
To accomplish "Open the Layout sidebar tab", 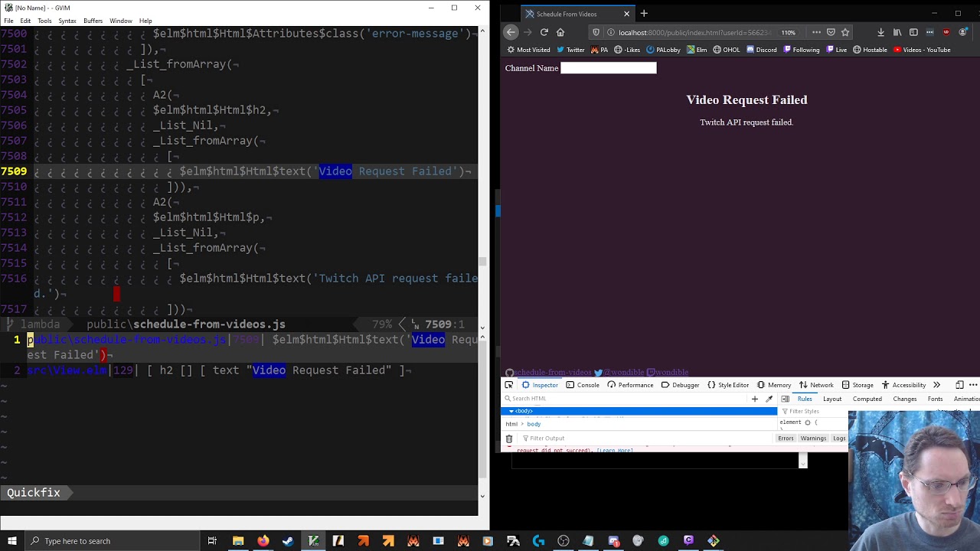I will (832, 399).
